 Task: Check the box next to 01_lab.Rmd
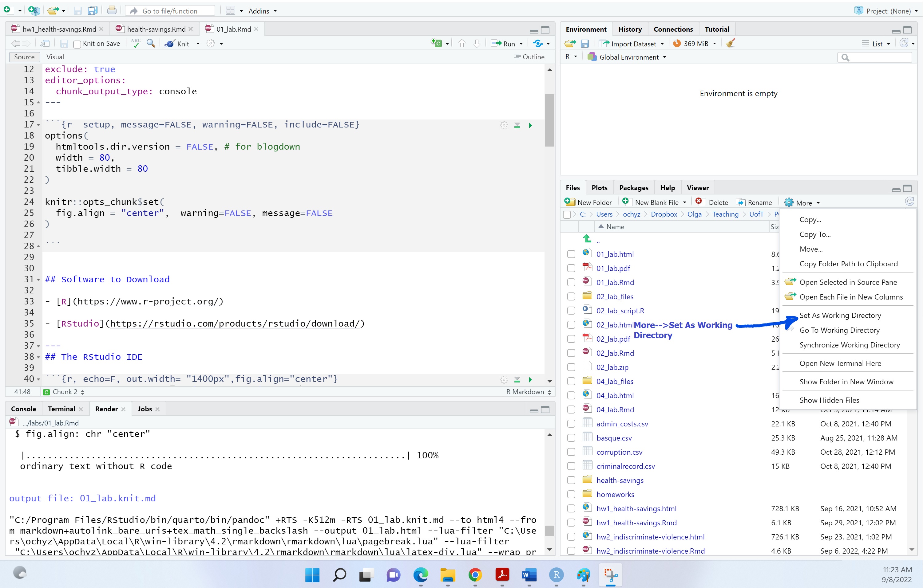coord(571,282)
